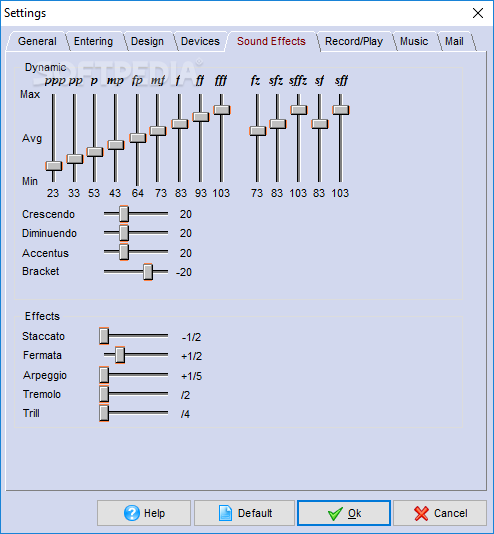Screen dimensions: 494x534
Task: Click the ff dynamic slider handle
Action: click(x=201, y=117)
